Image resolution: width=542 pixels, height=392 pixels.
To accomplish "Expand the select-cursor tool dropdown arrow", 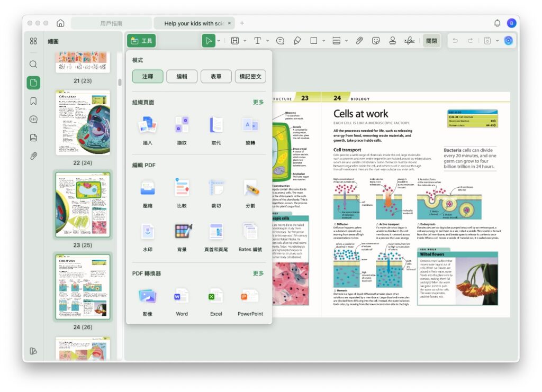I will click(x=219, y=41).
